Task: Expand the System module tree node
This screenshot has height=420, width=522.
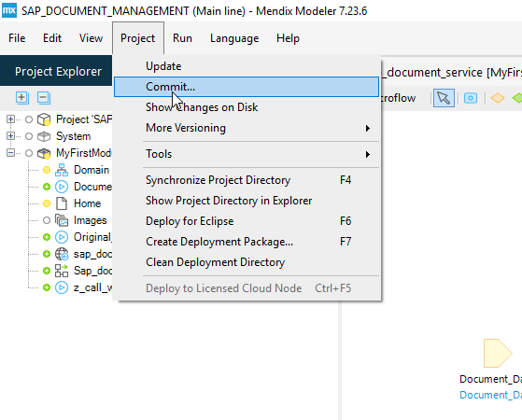Action: [10, 135]
